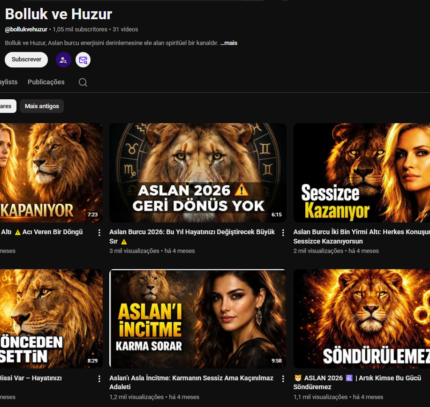Open the channel search magnifier icon
430x407 pixels.
click(x=83, y=82)
